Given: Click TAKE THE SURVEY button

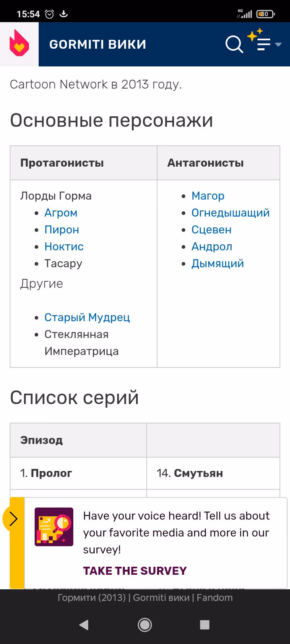Looking at the screenshot, I should [135, 571].
